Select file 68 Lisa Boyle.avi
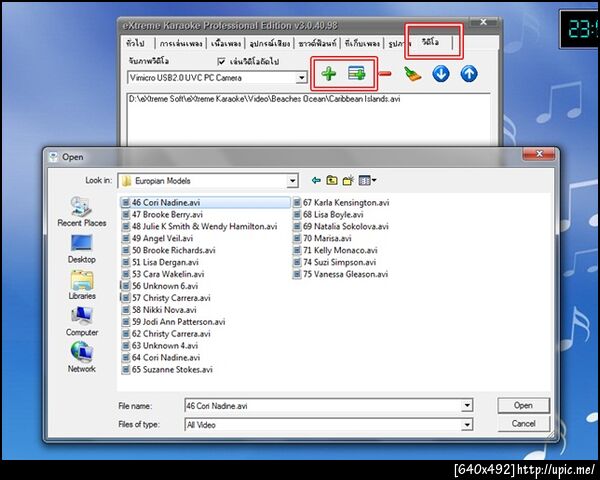The image size is (600, 480). click(x=328, y=214)
